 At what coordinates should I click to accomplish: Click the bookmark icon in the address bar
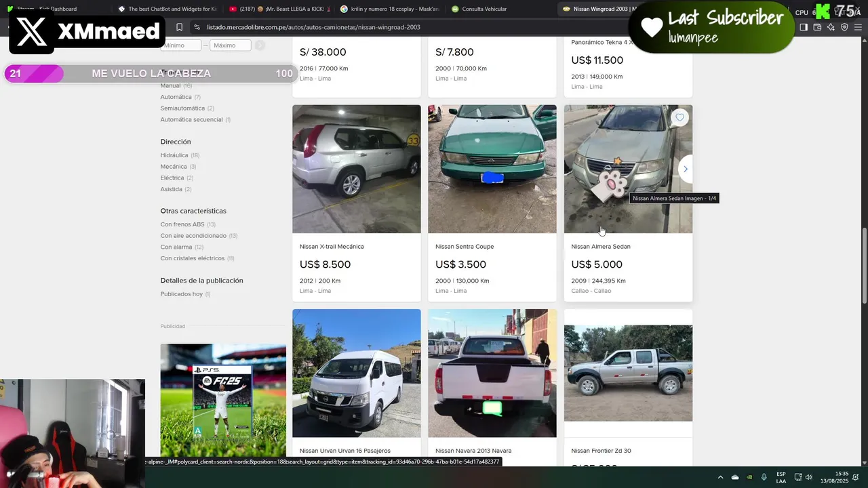point(179,27)
